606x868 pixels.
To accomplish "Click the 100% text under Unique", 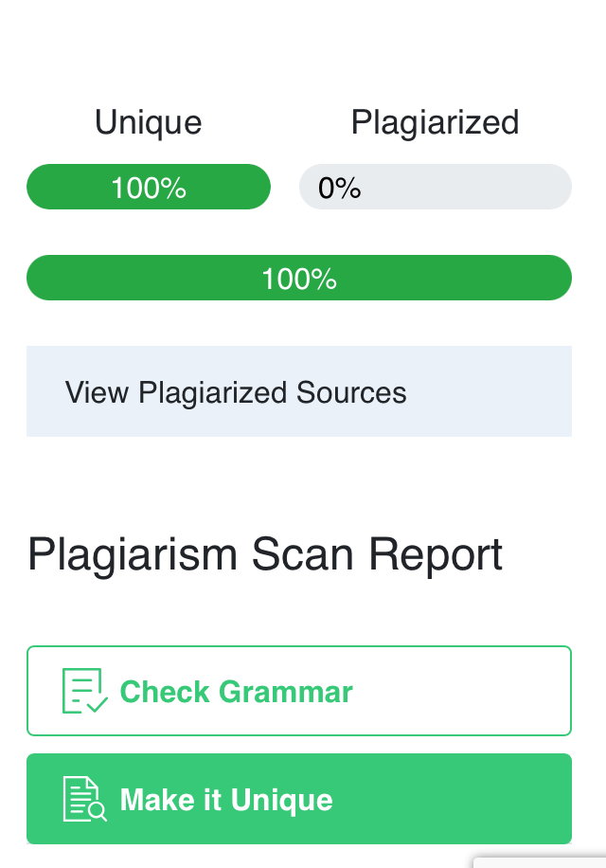I will (149, 188).
